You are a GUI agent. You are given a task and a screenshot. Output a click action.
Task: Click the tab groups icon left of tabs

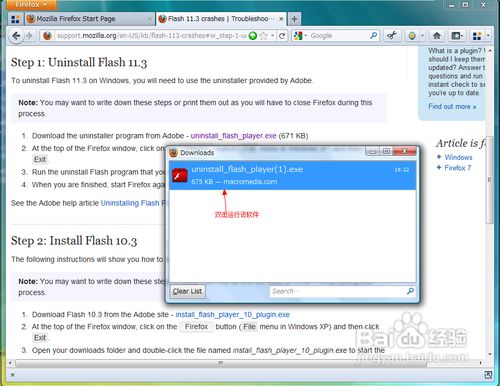(x=15, y=19)
